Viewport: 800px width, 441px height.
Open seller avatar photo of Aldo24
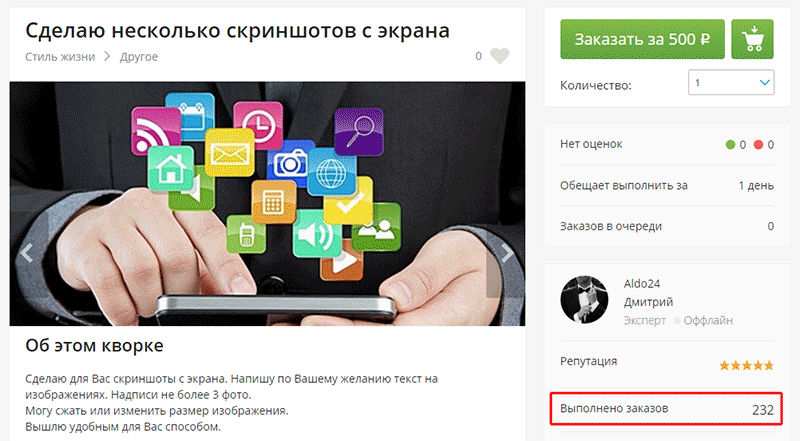pos(584,300)
